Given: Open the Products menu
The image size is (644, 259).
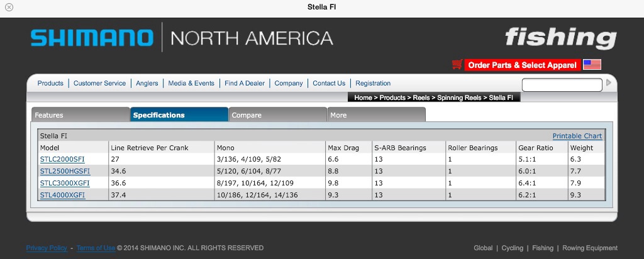Looking at the screenshot, I should (50, 83).
